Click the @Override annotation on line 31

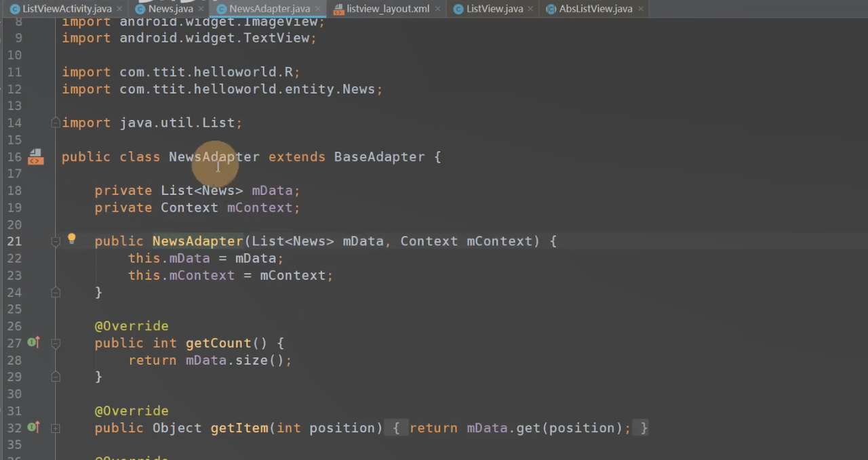click(132, 411)
